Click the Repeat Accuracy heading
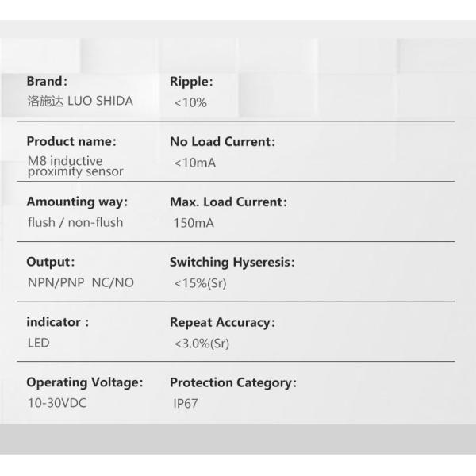Image resolution: width=476 pixels, height=476 pixels. 222,322
